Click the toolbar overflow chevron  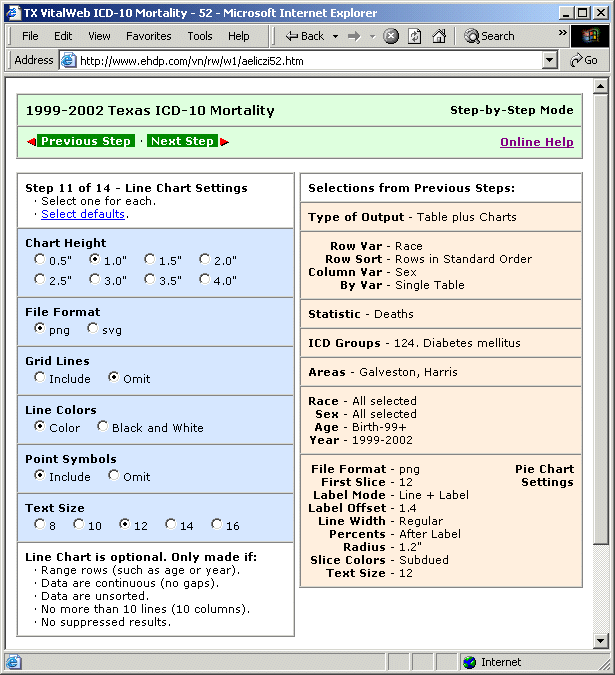click(562, 32)
